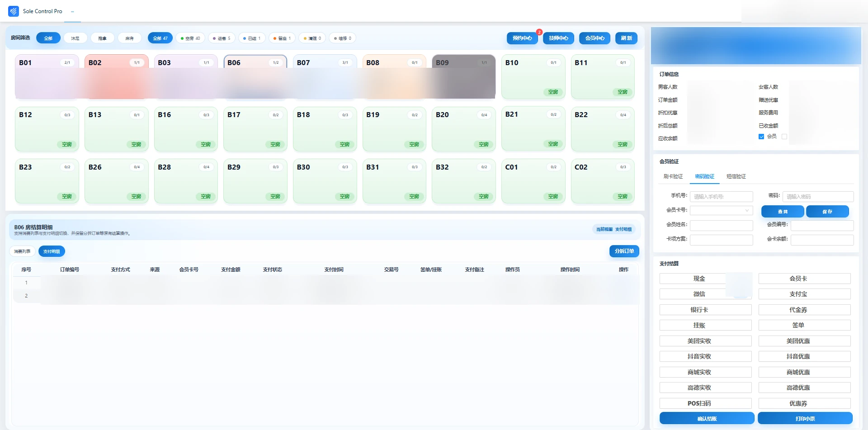Choose POS扫码 payment method
The image size is (868, 430).
(705, 403)
